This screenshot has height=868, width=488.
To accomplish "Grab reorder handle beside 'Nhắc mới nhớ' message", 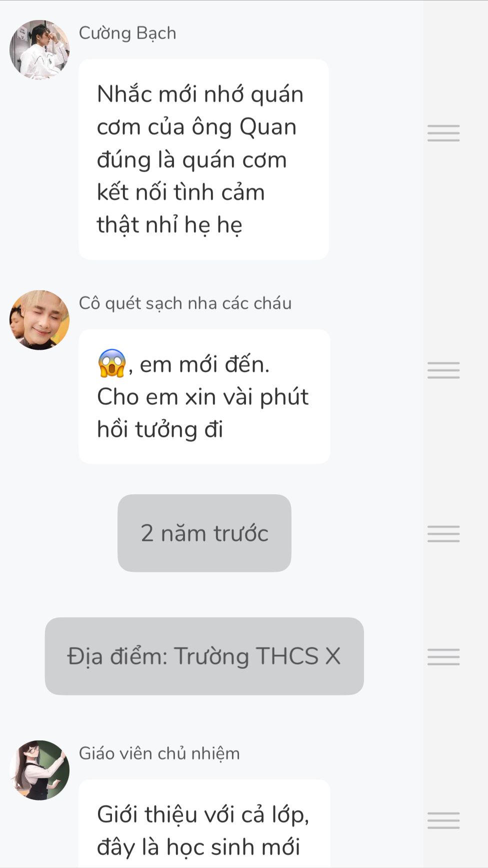I will (443, 133).
